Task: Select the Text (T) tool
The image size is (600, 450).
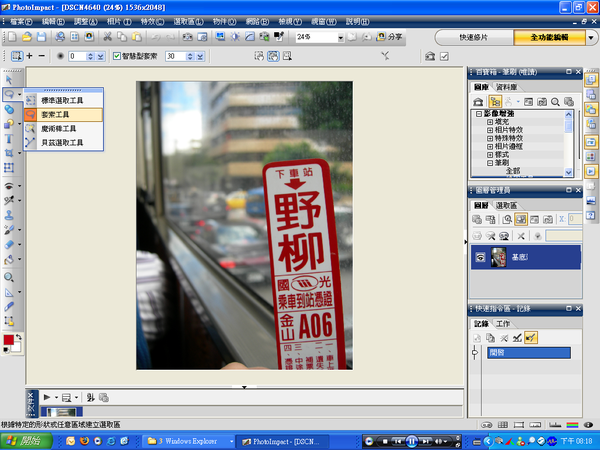Action: 9,139
